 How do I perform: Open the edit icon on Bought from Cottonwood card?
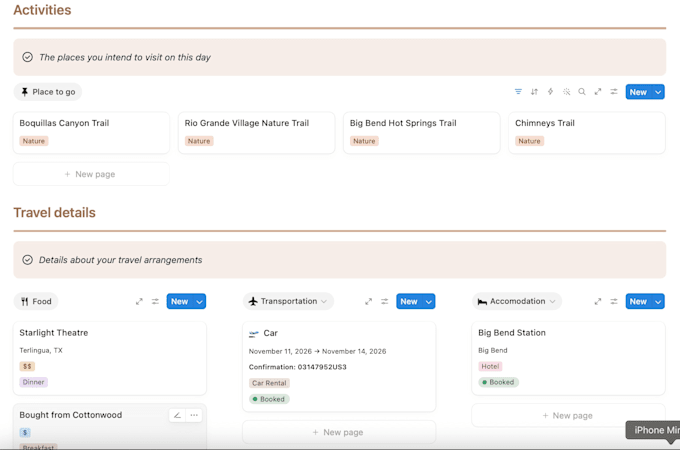[177, 415]
